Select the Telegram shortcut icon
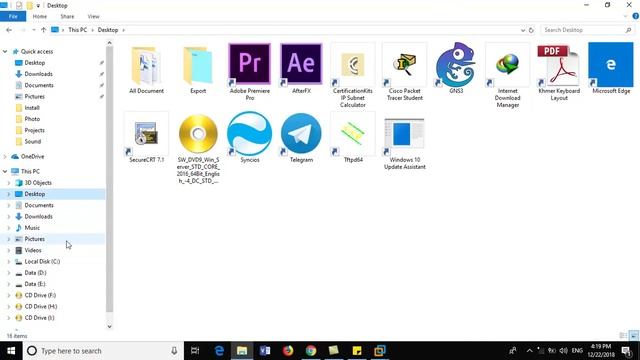640x360 pixels. 301,138
